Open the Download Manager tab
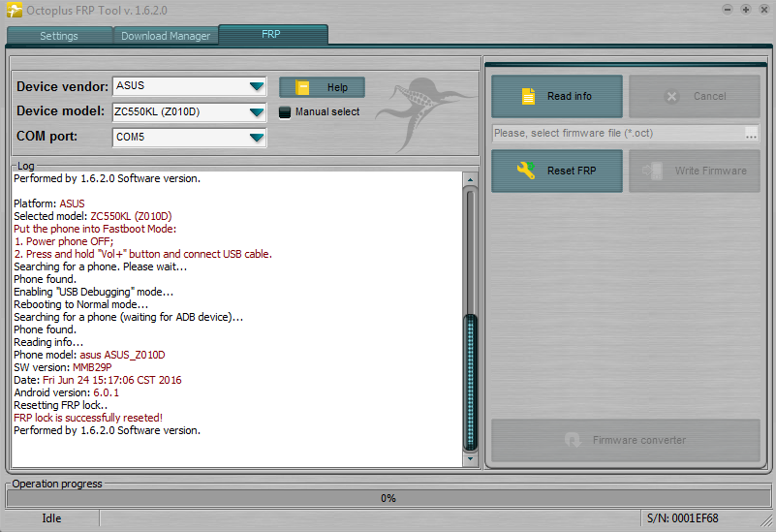 coord(166,36)
